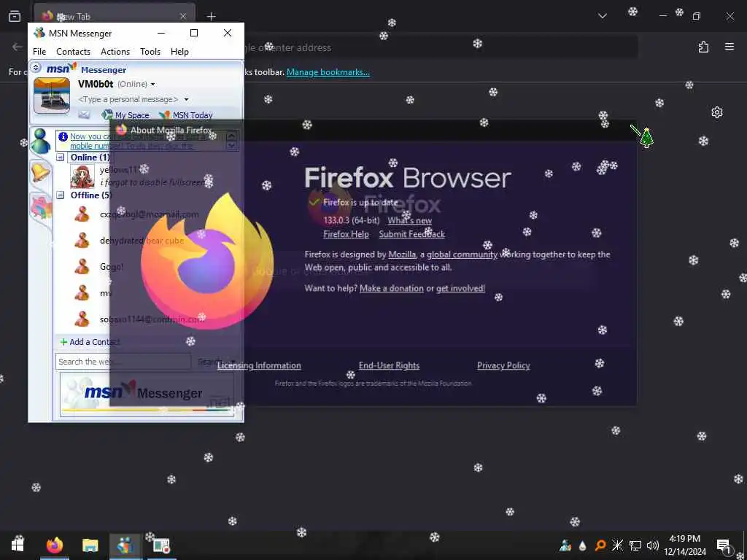The width and height of the screenshot is (747, 560).
Task: Click the taskbar app with red record dot
Action: (161, 545)
